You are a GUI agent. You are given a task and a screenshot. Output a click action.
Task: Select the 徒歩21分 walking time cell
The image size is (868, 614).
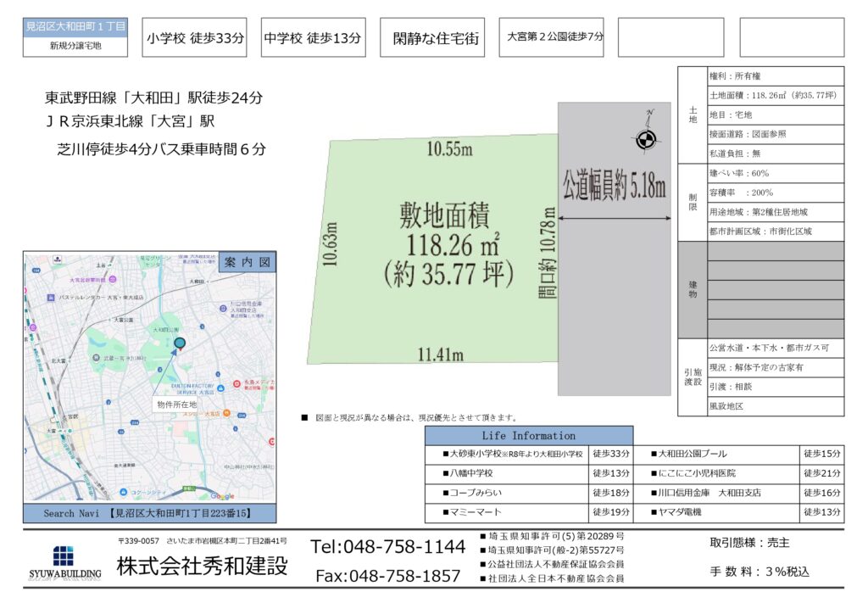pos(822,473)
